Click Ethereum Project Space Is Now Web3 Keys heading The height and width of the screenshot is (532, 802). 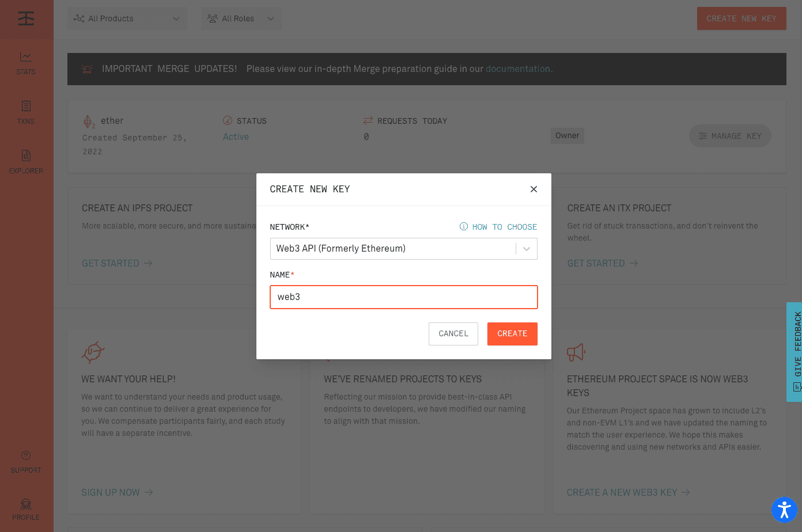[x=657, y=386]
